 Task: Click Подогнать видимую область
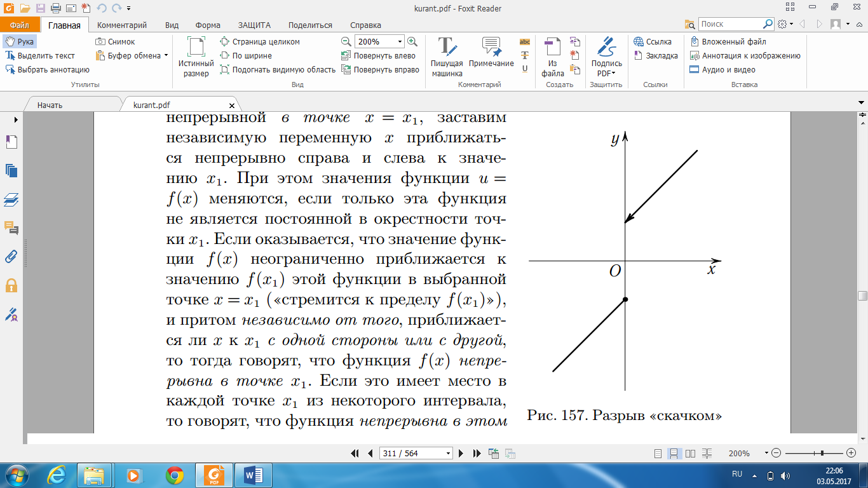click(x=278, y=70)
